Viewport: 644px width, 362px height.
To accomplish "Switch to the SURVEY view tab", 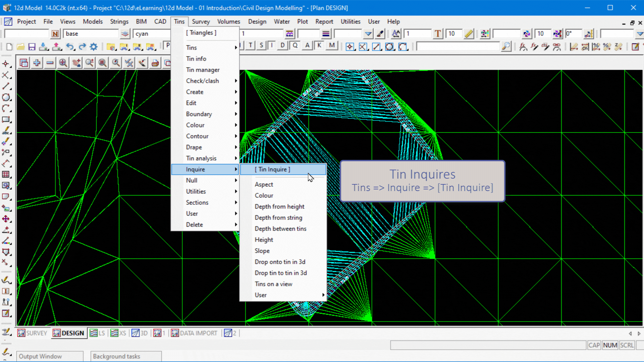I will coord(33,333).
